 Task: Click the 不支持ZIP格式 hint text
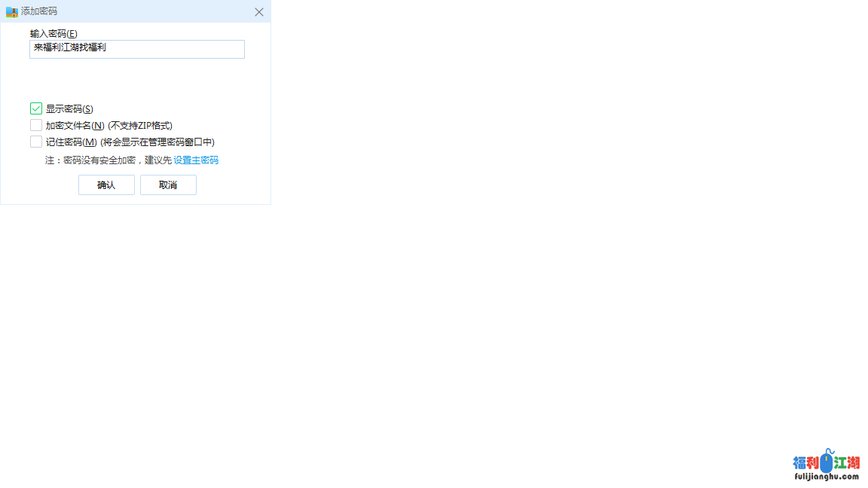click(140, 126)
